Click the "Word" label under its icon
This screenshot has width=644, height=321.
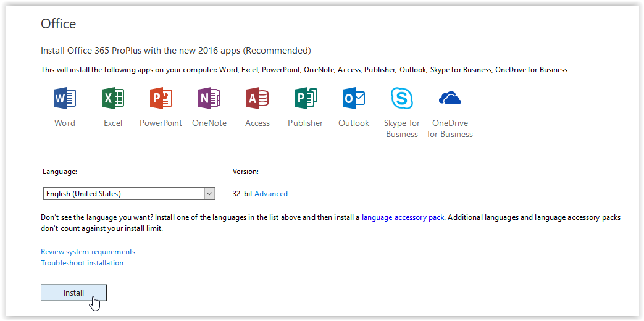click(65, 123)
